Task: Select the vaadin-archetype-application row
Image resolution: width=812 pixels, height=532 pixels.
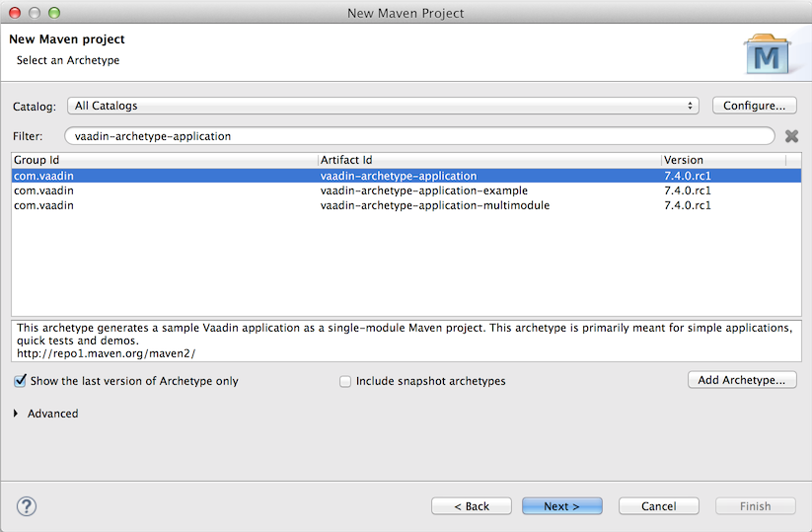Action: (x=406, y=176)
